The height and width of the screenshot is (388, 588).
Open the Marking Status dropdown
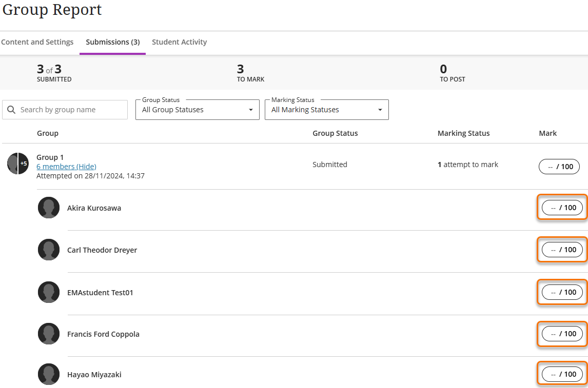326,110
